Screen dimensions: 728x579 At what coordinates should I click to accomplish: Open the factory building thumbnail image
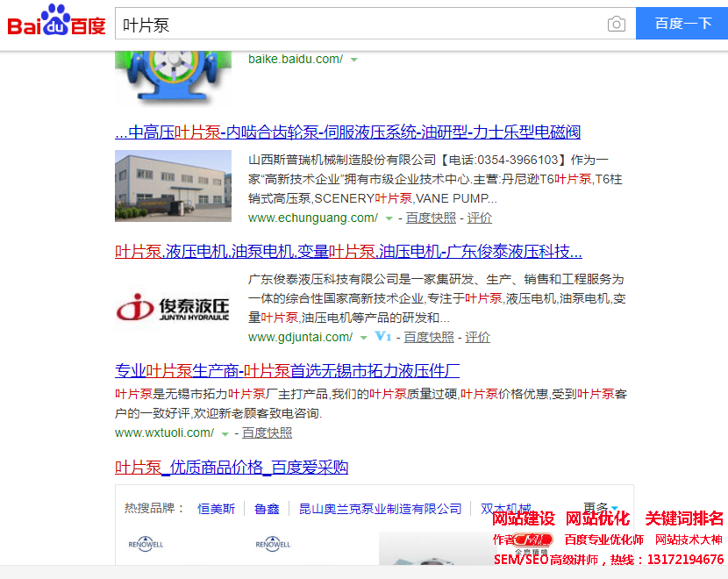pos(173,185)
